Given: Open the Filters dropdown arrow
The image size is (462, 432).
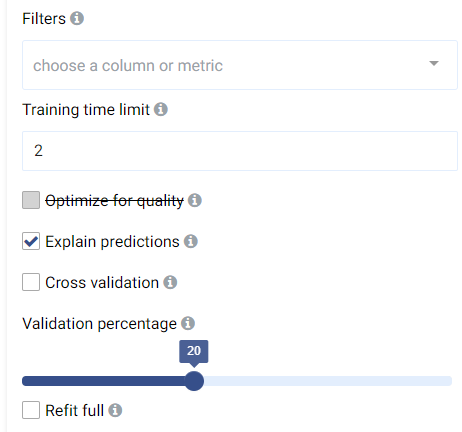Looking at the screenshot, I should 434,63.
